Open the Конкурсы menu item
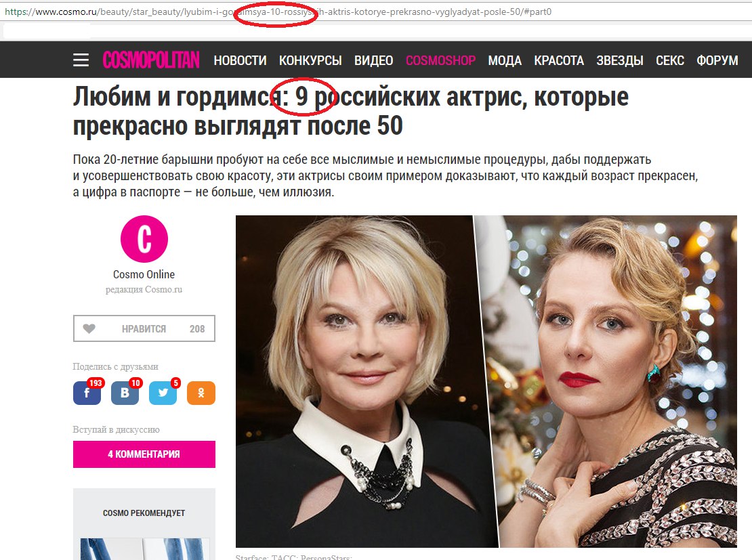The image size is (752, 560). point(310,60)
